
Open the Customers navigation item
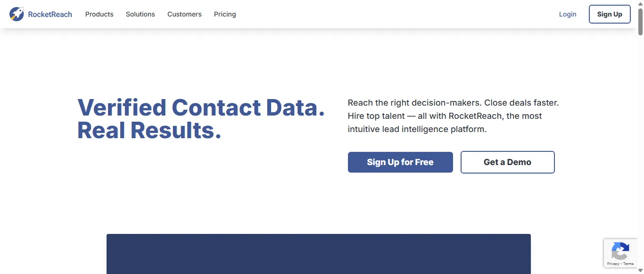(x=184, y=14)
